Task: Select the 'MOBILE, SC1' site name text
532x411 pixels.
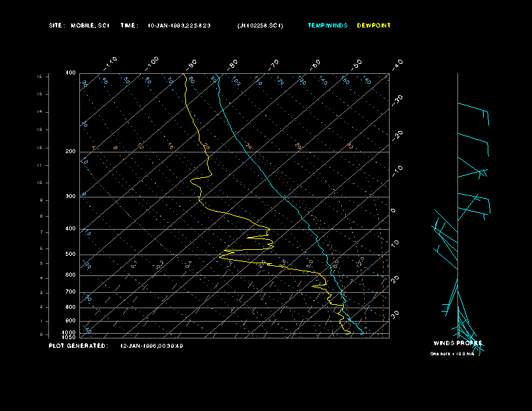Action: [90, 26]
